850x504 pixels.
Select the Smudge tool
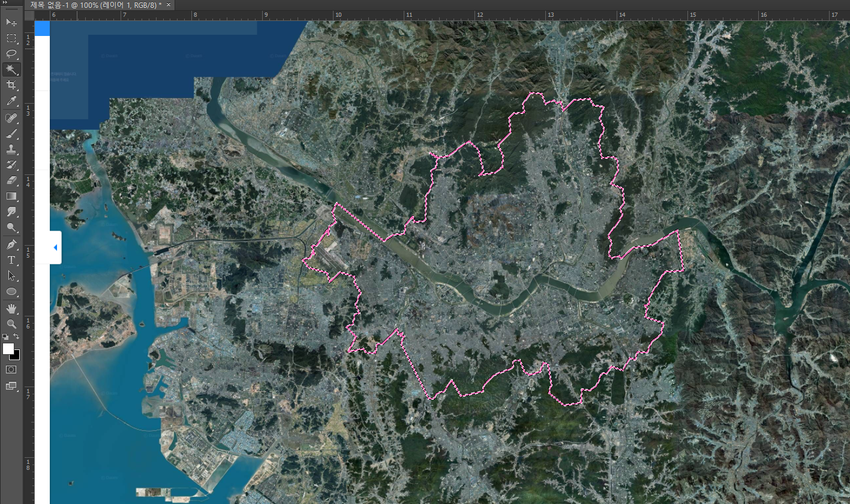(11, 212)
